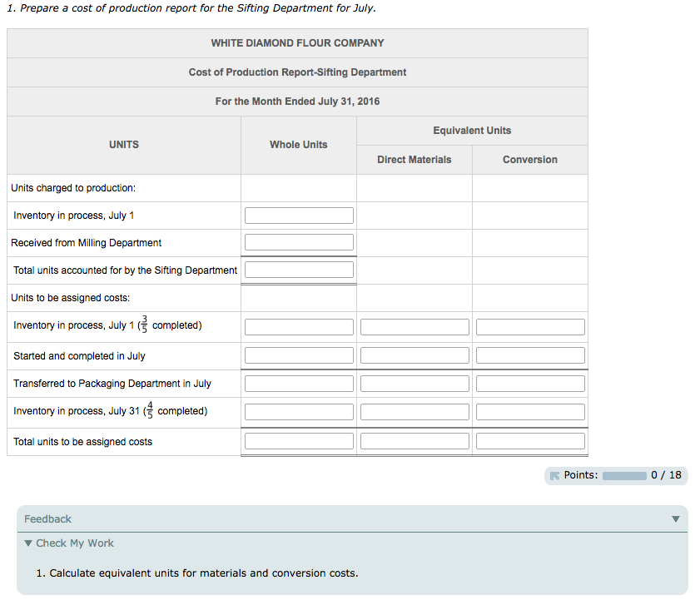Collapse the Feedback panel arrow
This screenshot has width=700, height=600.
tap(675, 519)
